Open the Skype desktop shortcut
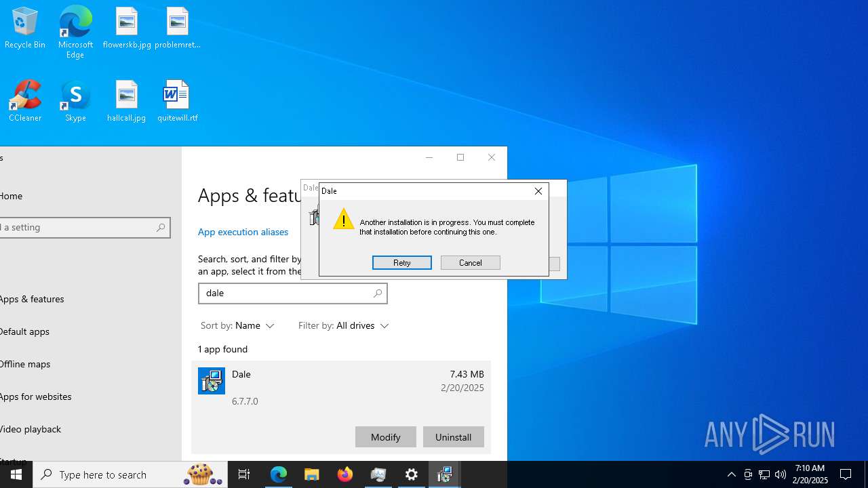This screenshot has width=868, height=488. point(75,101)
